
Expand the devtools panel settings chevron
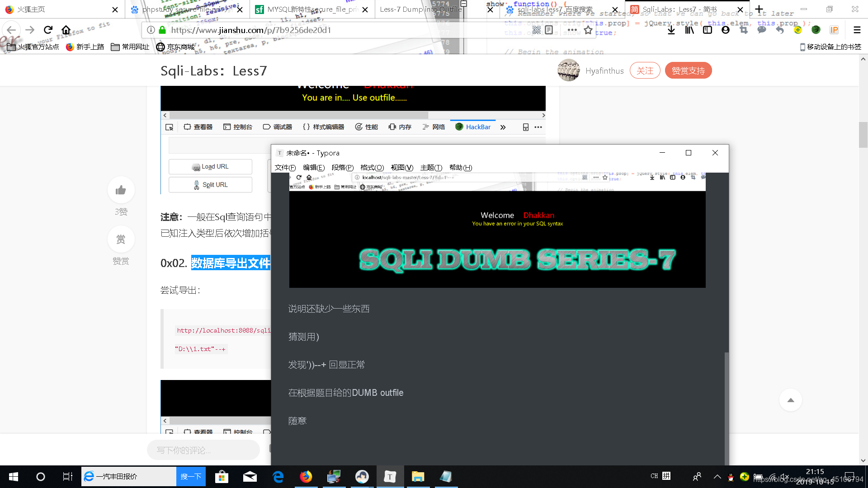pyautogui.click(x=503, y=127)
